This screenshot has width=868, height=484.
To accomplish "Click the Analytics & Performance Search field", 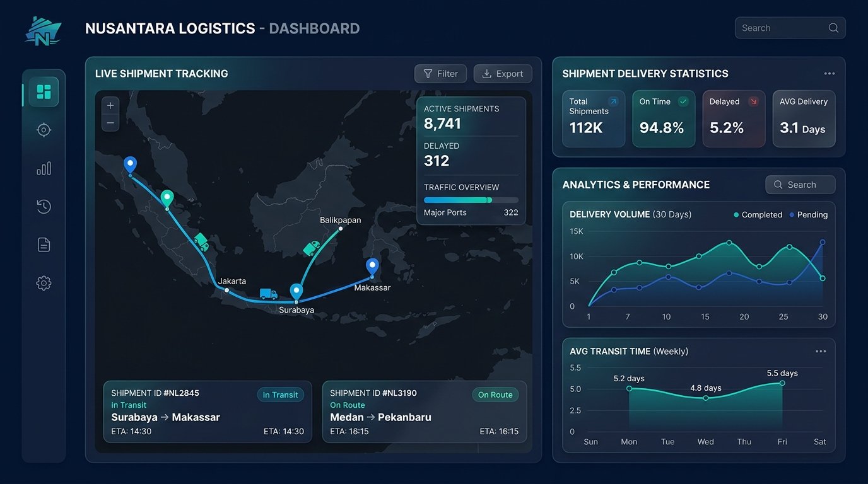I will [801, 185].
